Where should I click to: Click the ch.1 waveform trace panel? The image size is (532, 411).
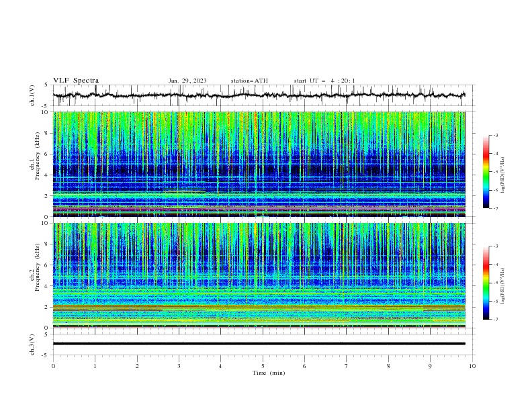click(263, 95)
